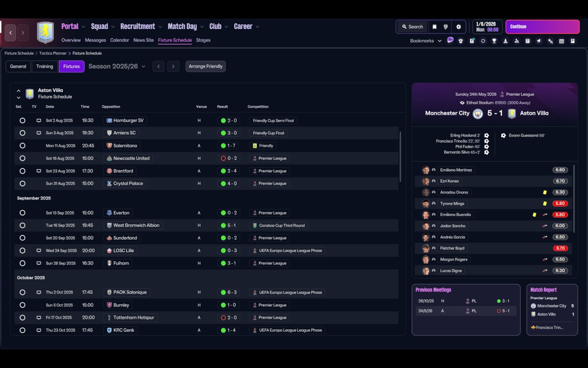The width and height of the screenshot is (588, 368).
Task: Select the West Bromwich Albion fixture radio button
Action: coord(23,225)
